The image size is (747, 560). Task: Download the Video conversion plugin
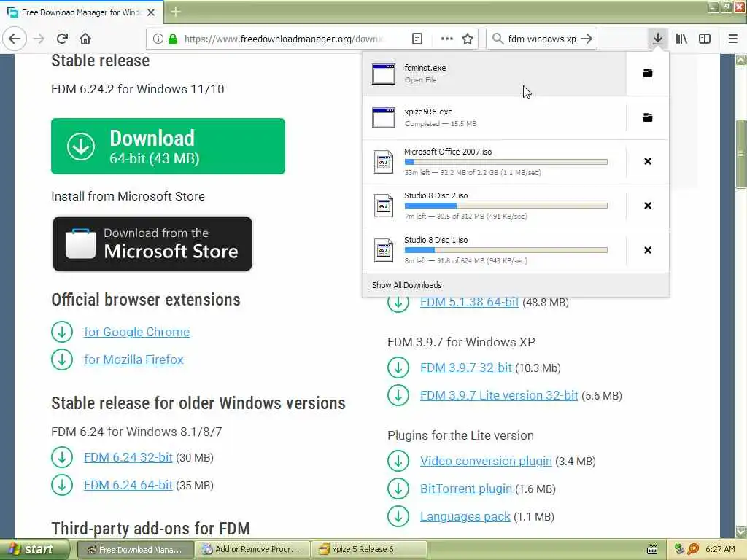(x=486, y=462)
